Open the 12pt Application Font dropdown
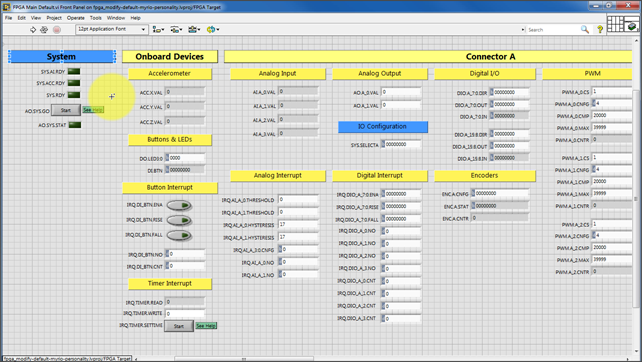The width and height of the screenshot is (642, 362). tap(111, 29)
